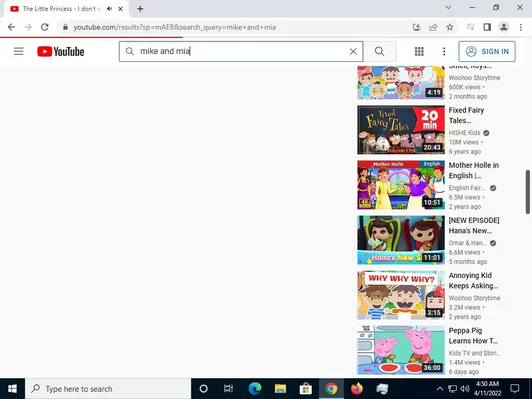532x399 pixels.
Task: Open network status tray icon
Action: (453, 389)
